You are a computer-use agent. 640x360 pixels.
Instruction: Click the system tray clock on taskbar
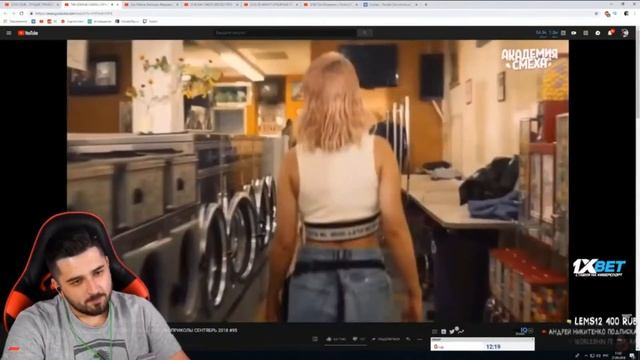pos(618,356)
